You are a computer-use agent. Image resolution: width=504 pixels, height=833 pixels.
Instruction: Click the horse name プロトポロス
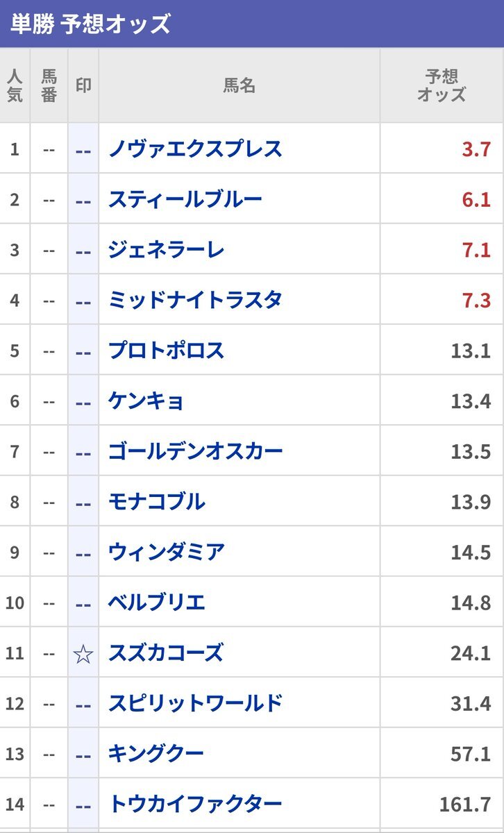pyautogui.click(x=167, y=351)
